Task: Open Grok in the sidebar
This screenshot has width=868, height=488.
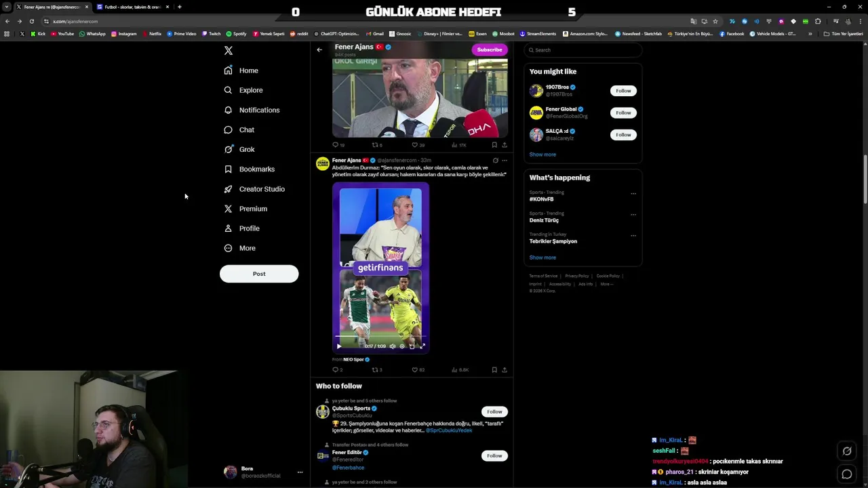Action: pos(239,149)
